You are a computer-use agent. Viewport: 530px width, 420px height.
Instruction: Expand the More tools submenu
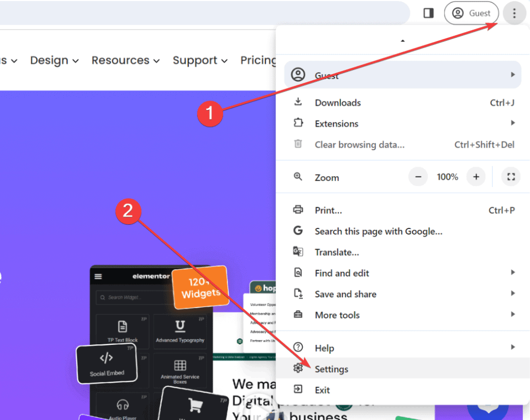[512, 315]
